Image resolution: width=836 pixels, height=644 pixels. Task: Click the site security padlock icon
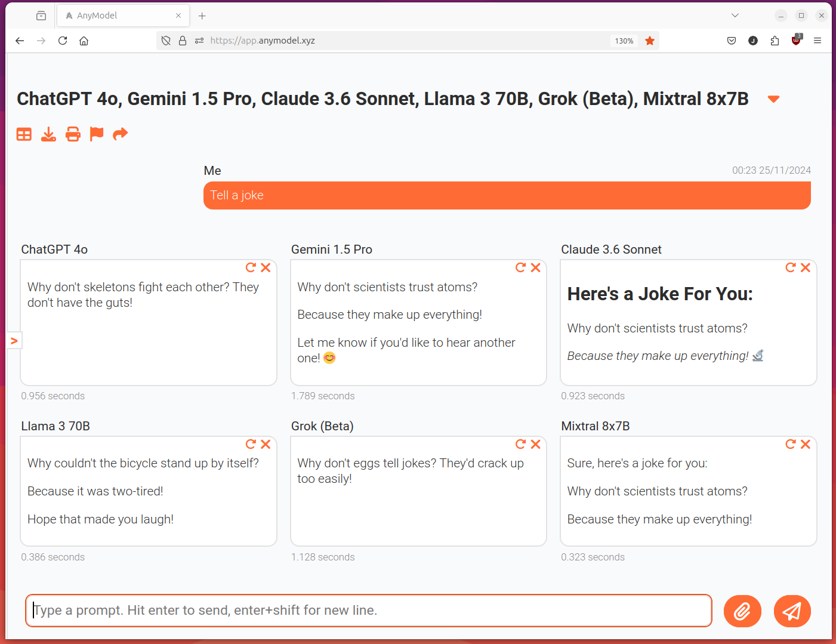tap(183, 41)
